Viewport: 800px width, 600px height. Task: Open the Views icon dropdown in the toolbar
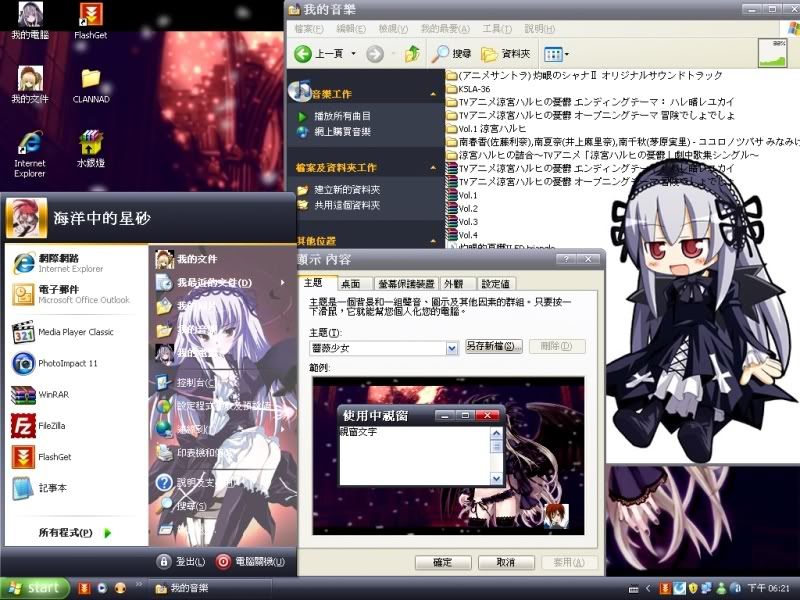557,54
